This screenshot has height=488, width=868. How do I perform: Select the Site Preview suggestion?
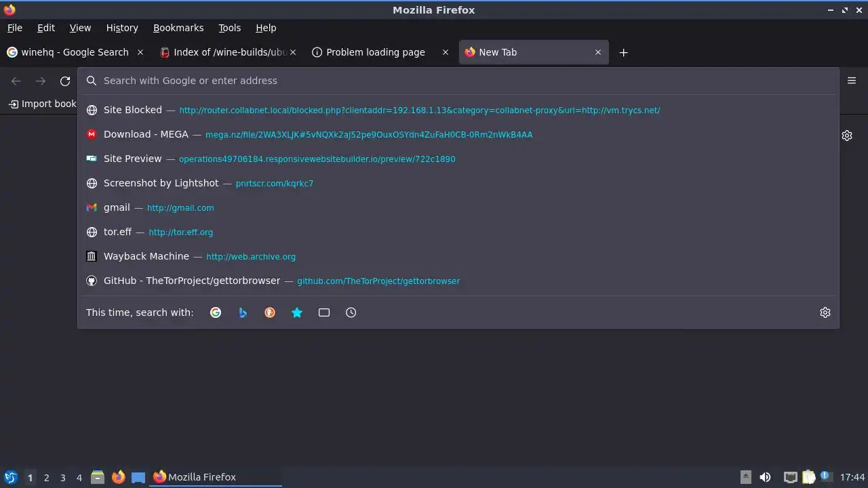click(x=458, y=159)
